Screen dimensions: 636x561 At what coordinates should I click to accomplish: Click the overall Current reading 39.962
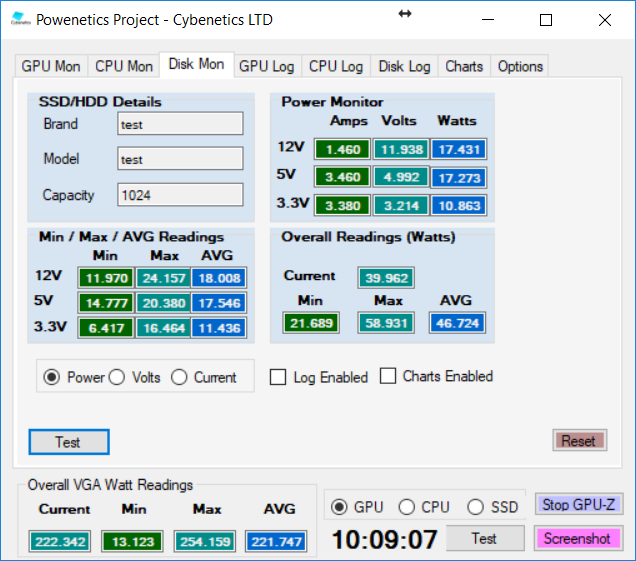tap(386, 277)
